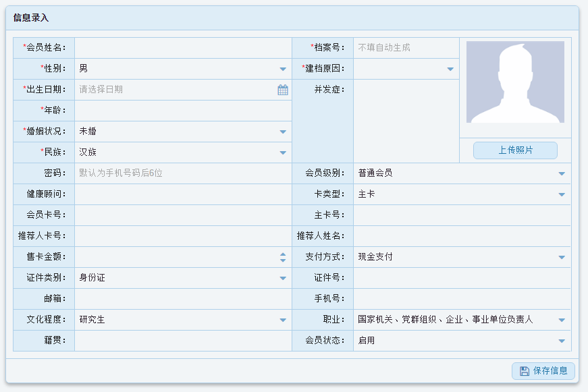Open the birth date calendar picker icon
588x392 pixels.
[283, 90]
